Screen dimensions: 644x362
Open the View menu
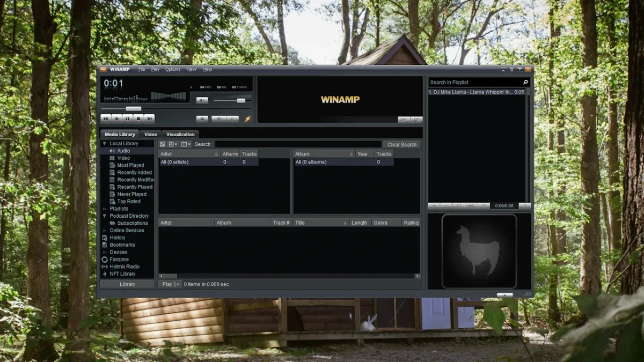(191, 69)
